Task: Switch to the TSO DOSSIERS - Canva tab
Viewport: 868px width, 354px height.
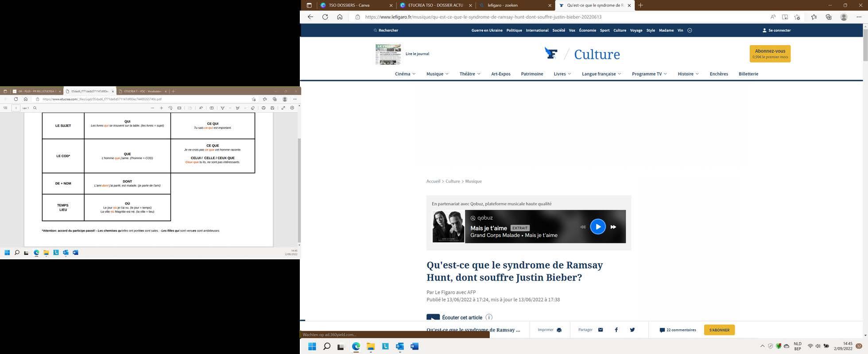Action: click(x=357, y=5)
